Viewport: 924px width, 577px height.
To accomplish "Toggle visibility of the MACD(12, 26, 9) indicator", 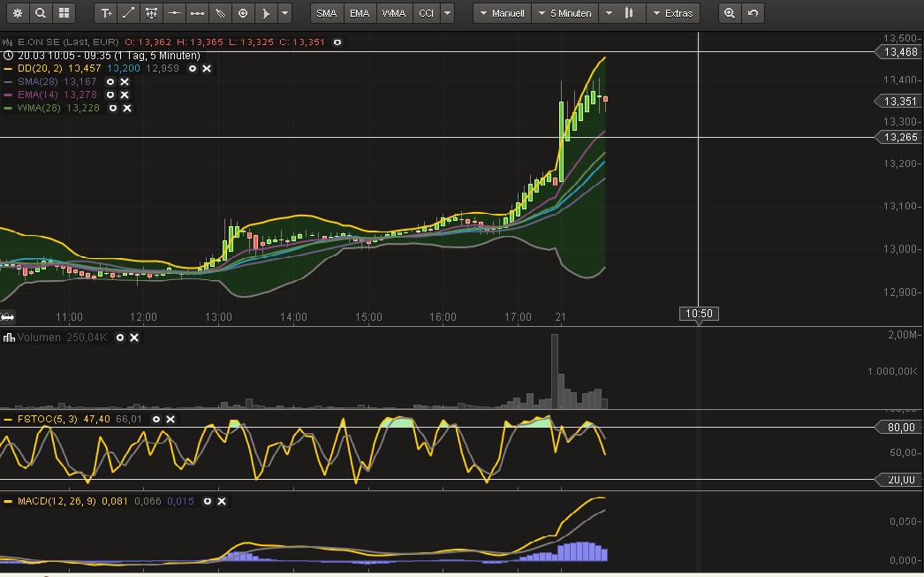I will pyautogui.click(x=208, y=501).
